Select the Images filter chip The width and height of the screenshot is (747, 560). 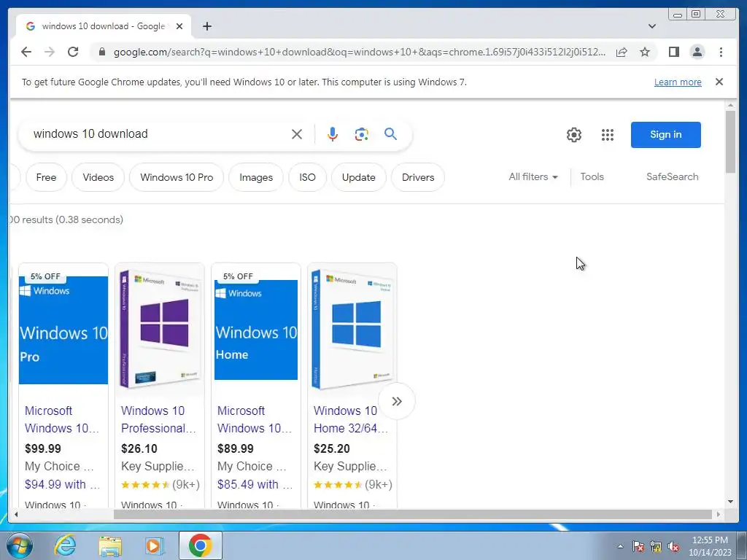[256, 177]
